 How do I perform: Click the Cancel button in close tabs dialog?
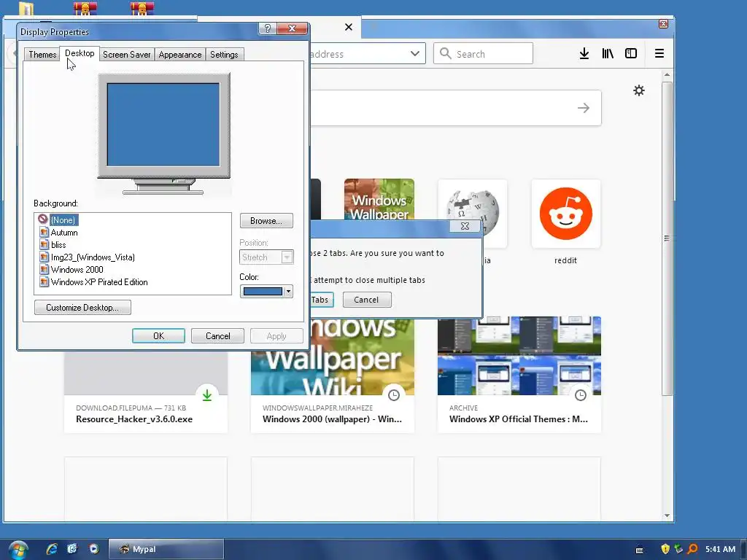(367, 300)
